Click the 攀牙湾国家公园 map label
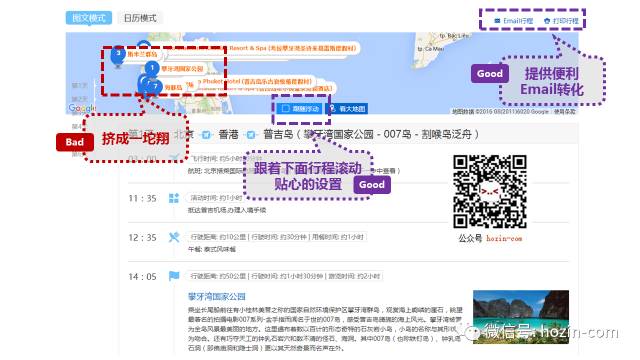This screenshot has width=640, height=360. [182, 69]
